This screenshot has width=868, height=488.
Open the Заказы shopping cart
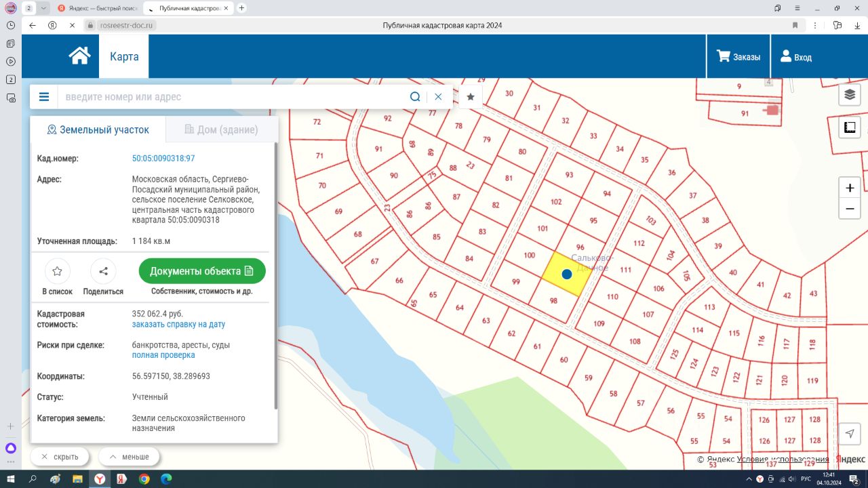click(738, 57)
